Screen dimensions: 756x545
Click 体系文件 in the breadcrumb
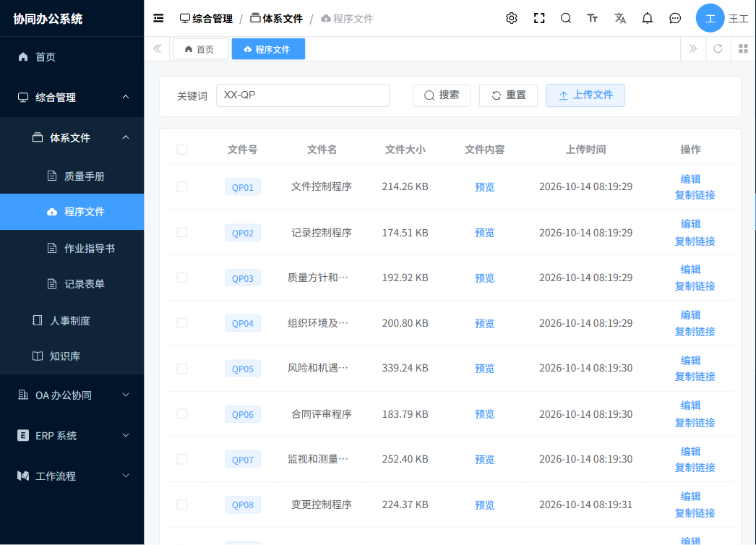277,18
